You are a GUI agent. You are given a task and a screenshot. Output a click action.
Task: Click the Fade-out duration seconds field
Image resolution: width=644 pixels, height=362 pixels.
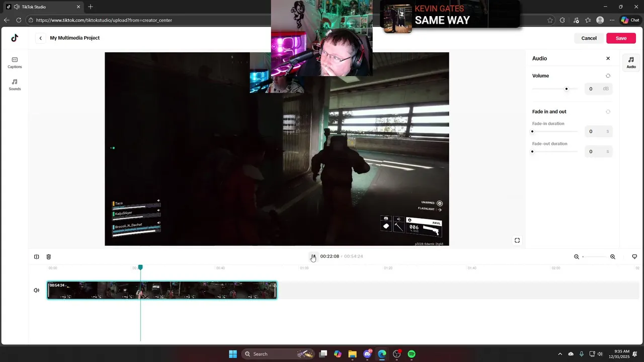click(x=598, y=152)
